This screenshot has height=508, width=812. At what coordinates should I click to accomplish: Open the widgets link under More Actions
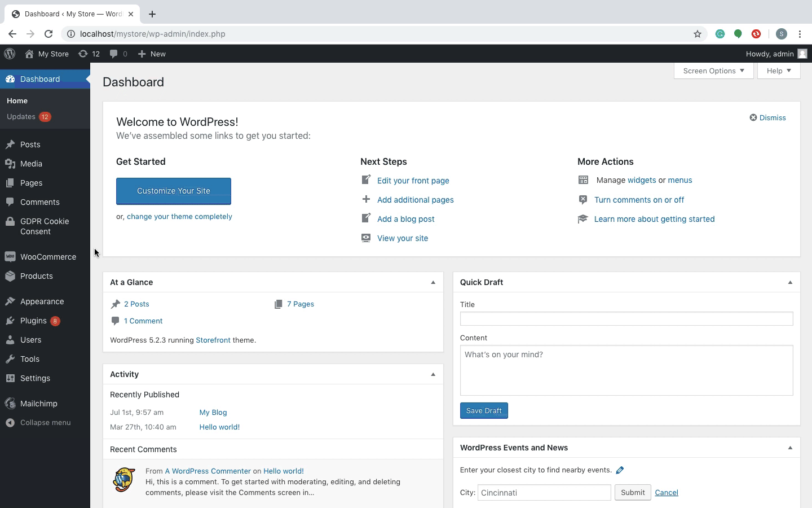pyautogui.click(x=642, y=180)
